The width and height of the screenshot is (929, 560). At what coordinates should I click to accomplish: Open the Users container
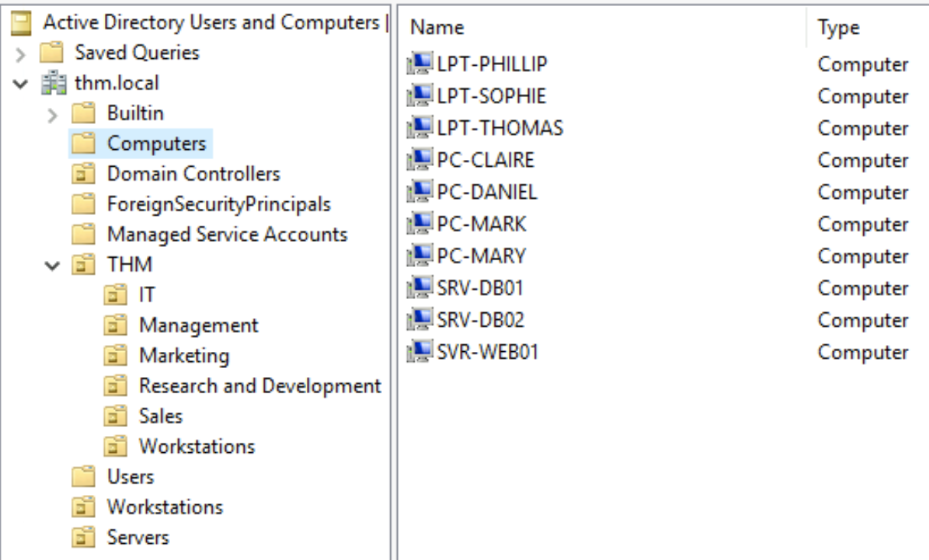[x=130, y=477]
